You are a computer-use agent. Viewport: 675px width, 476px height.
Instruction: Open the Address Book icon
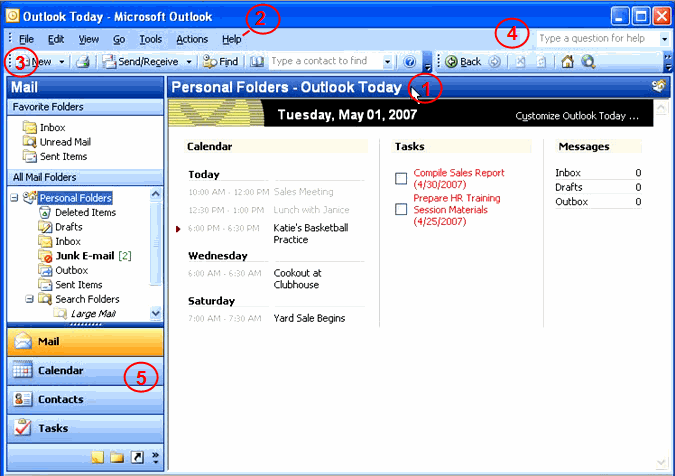257,62
